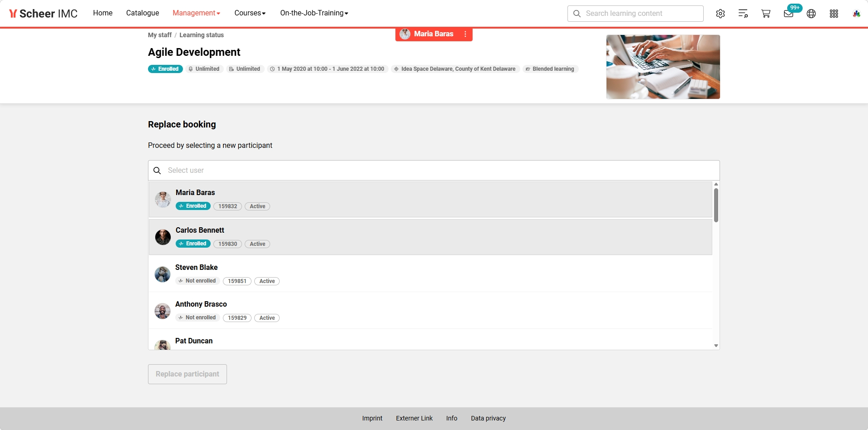Open the apps grid icon
This screenshot has height=430, width=868.
pos(834,14)
